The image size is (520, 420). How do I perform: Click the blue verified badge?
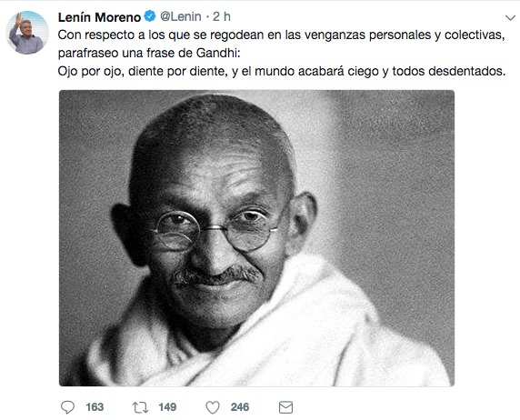click(x=150, y=16)
